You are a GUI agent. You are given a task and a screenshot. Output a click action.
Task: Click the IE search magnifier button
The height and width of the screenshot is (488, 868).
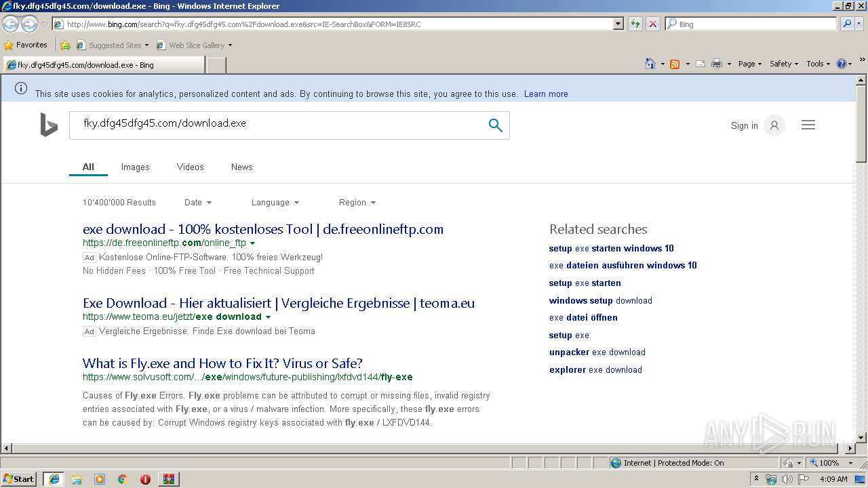point(846,24)
